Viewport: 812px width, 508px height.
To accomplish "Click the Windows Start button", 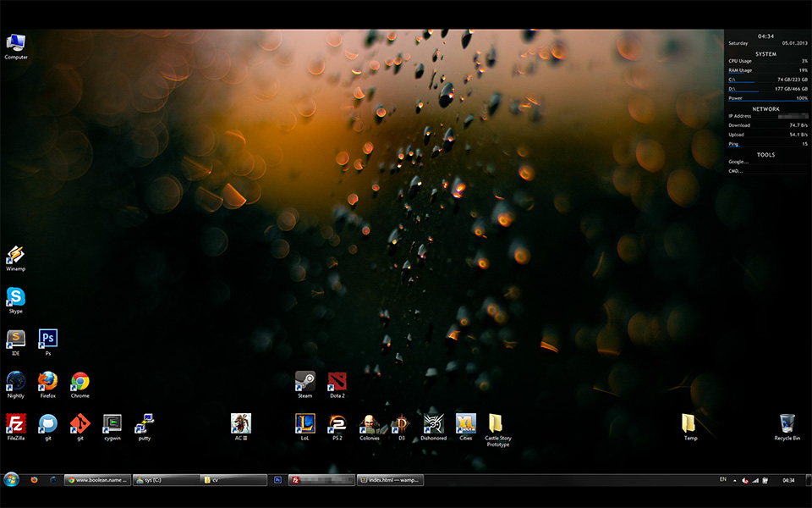I will [12, 479].
